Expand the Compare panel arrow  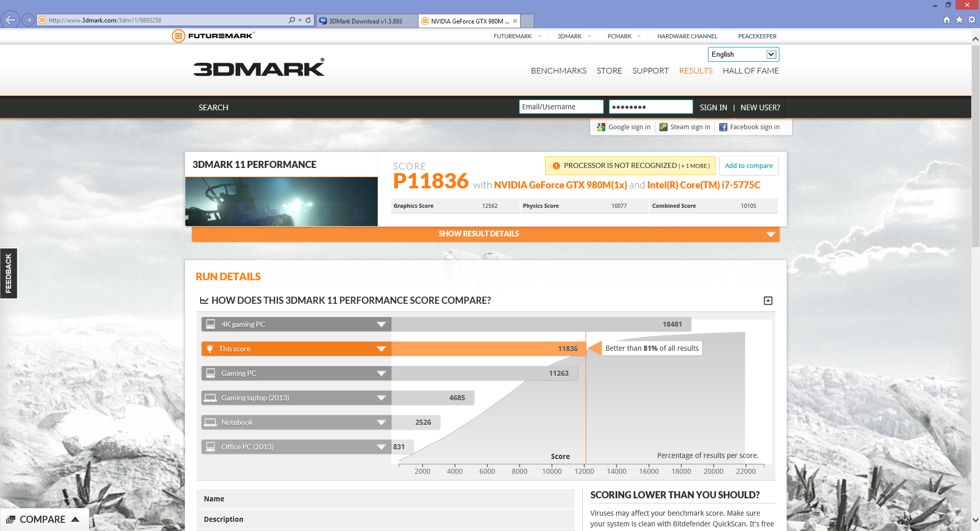click(76, 519)
